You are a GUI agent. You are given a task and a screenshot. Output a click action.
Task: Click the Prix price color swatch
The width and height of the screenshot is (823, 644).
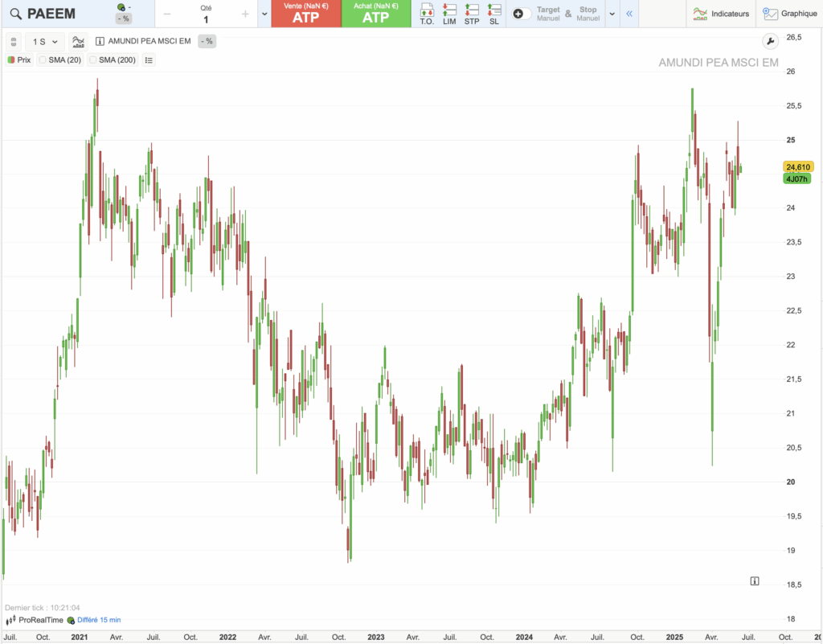11,59
